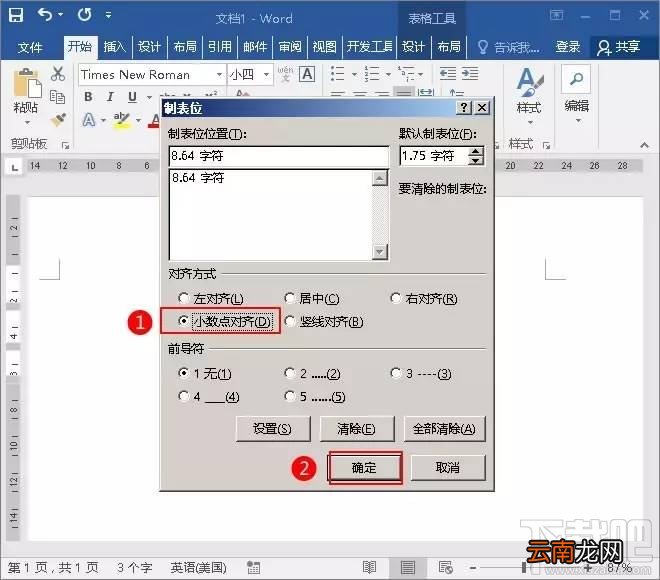Select leader option 3 ----(3)
This screenshot has width=660, height=580.
396,373
